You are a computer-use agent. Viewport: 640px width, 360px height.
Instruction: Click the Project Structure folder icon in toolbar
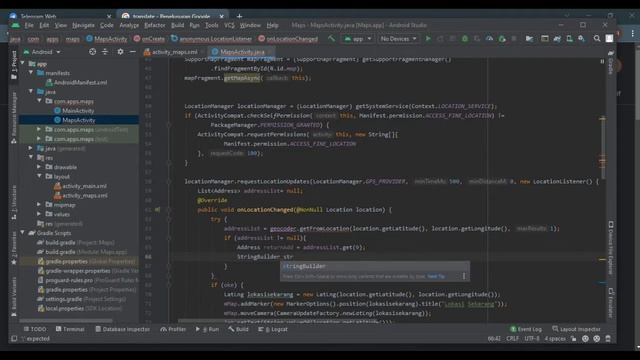pyautogui.click(x=529, y=39)
